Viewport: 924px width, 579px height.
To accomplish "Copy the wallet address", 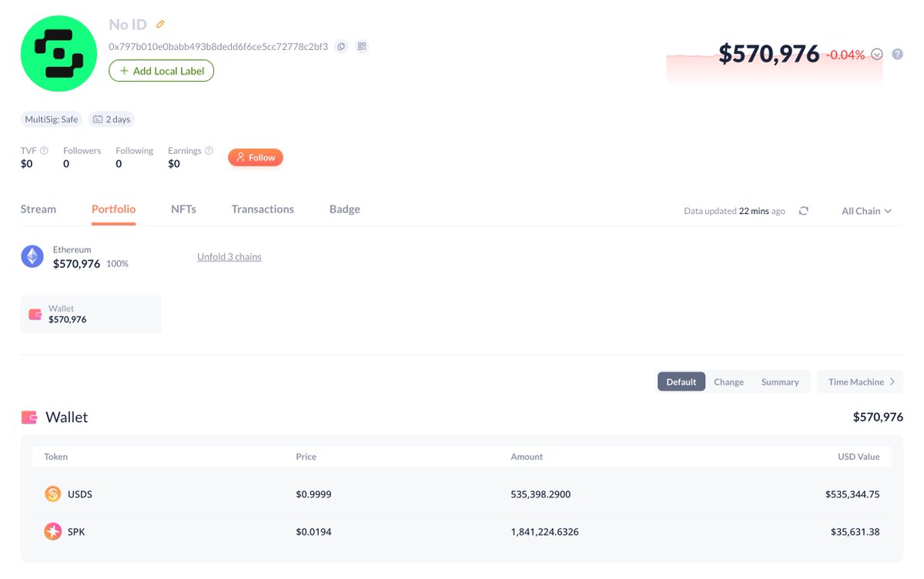I will click(341, 46).
